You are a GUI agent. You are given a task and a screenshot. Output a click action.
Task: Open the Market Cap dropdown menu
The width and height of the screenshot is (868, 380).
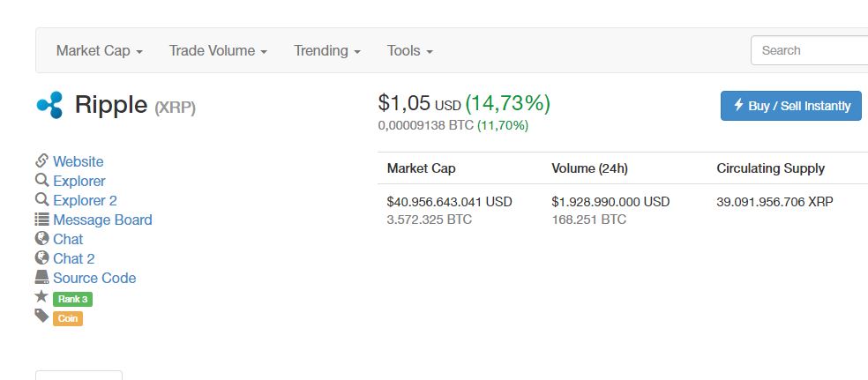tap(99, 51)
